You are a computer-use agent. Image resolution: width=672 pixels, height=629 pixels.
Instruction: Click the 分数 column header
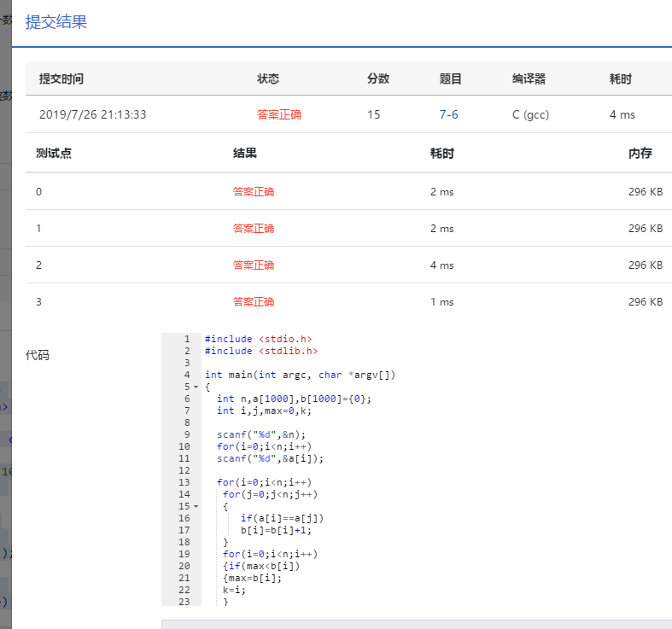[x=378, y=79]
